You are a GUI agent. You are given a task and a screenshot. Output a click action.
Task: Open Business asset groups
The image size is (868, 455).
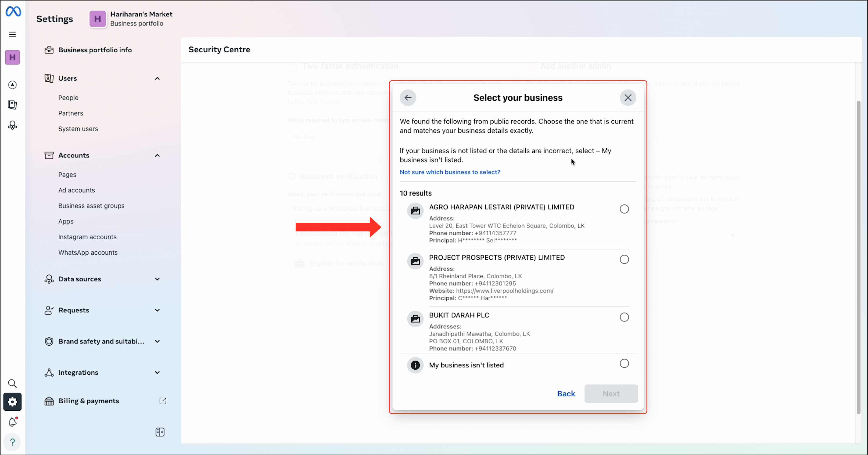coord(91,206)
